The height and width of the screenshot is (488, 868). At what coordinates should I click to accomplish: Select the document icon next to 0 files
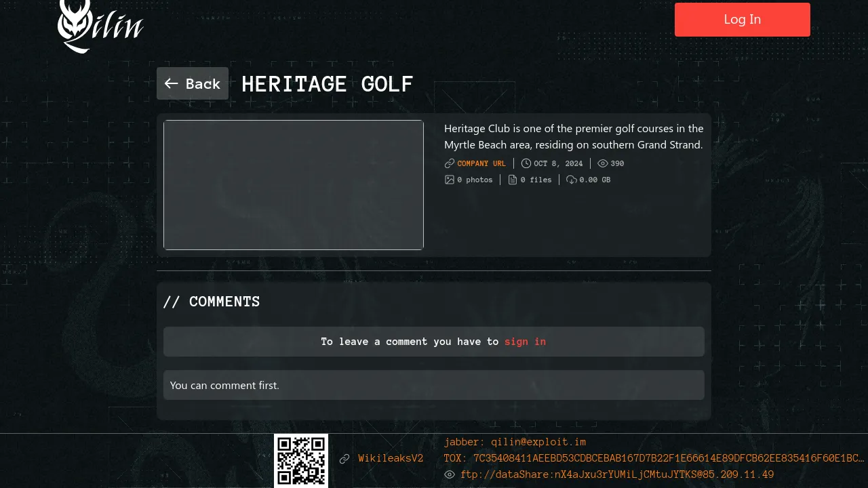click(x=513, y=180)
